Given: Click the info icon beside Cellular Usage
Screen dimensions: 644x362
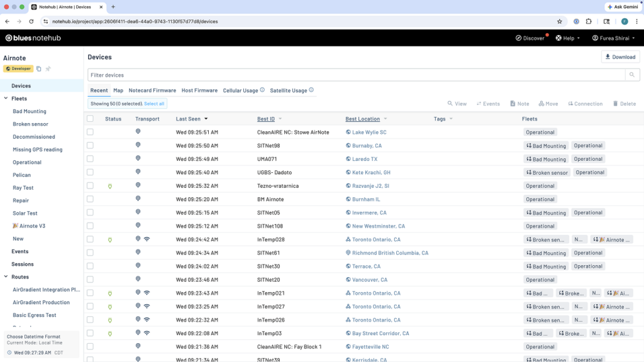Looking at the screenshot, I should click(262, 90).
